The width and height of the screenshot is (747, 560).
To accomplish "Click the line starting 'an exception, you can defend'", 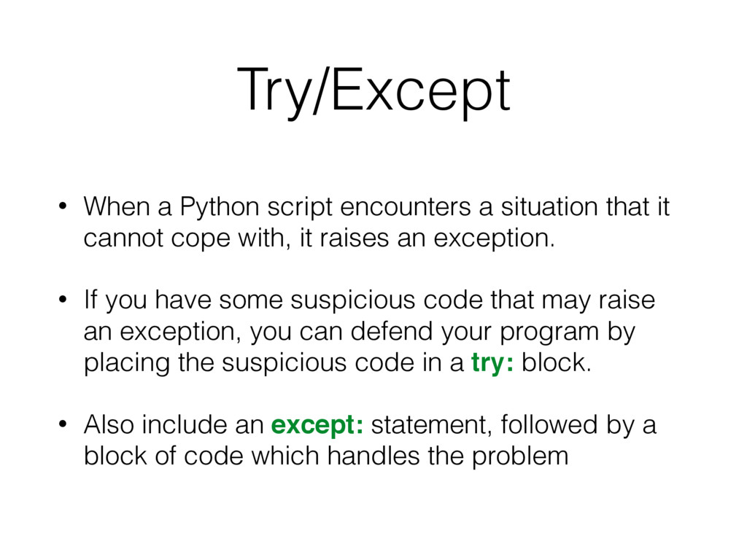I will [x=360, y=332].
